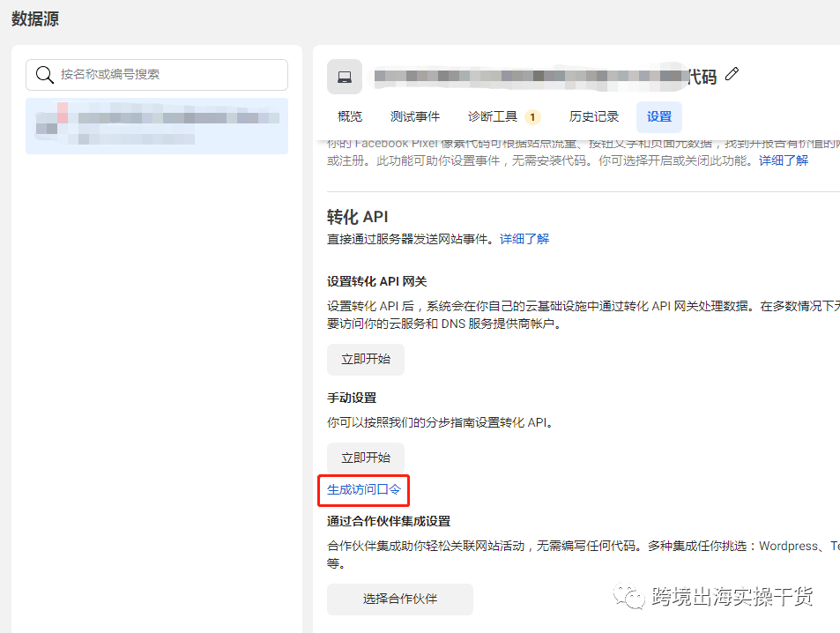This screenshot has width=840, height=633.
Task: Click the 转化 API section heading
Action: click(x=357, y=217)
